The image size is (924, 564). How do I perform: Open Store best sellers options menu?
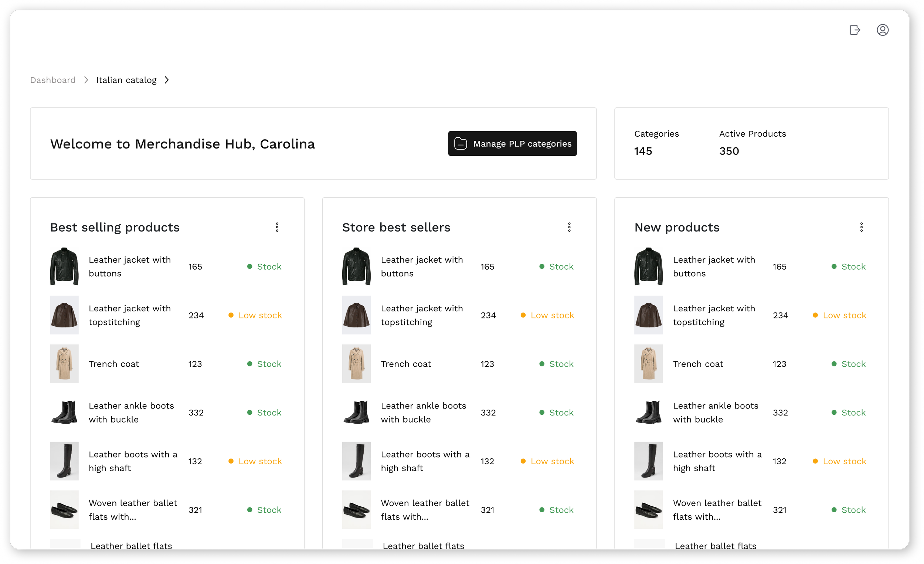[569, 227]
